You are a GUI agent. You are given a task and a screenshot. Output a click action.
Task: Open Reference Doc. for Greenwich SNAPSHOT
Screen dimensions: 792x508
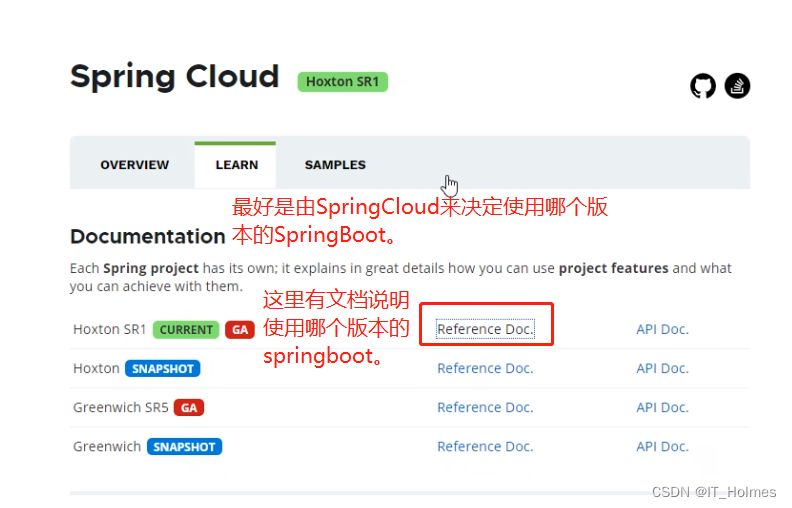click(485, 446)
